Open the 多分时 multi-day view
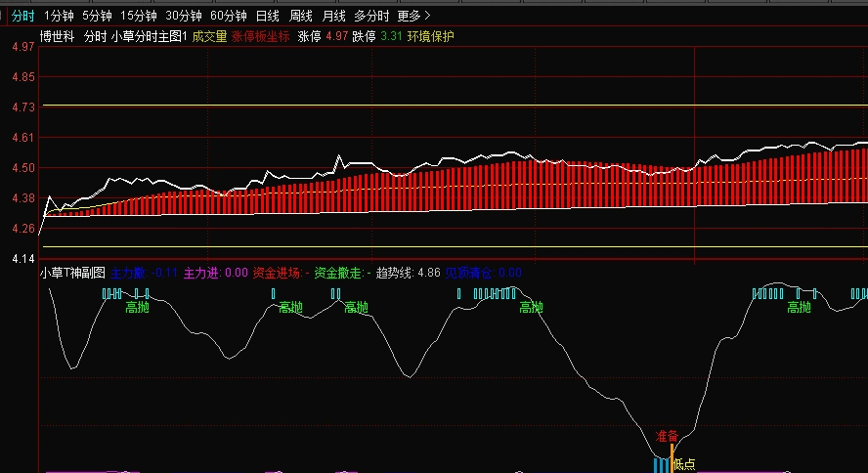Viewport: 868px width, 473px height. click(371, 16)
